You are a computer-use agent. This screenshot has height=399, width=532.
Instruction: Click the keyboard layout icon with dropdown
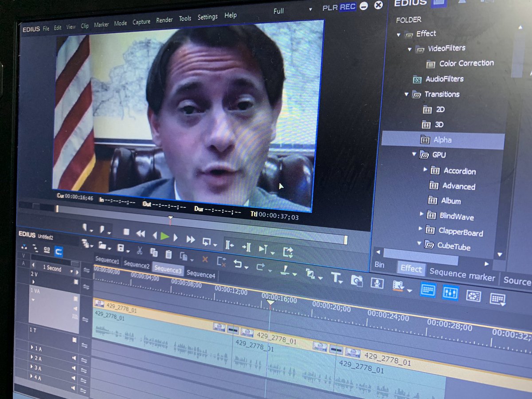[x=497, y=299]
